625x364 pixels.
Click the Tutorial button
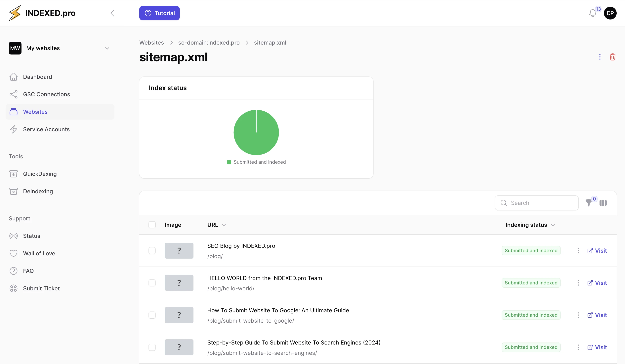point(159,13)
